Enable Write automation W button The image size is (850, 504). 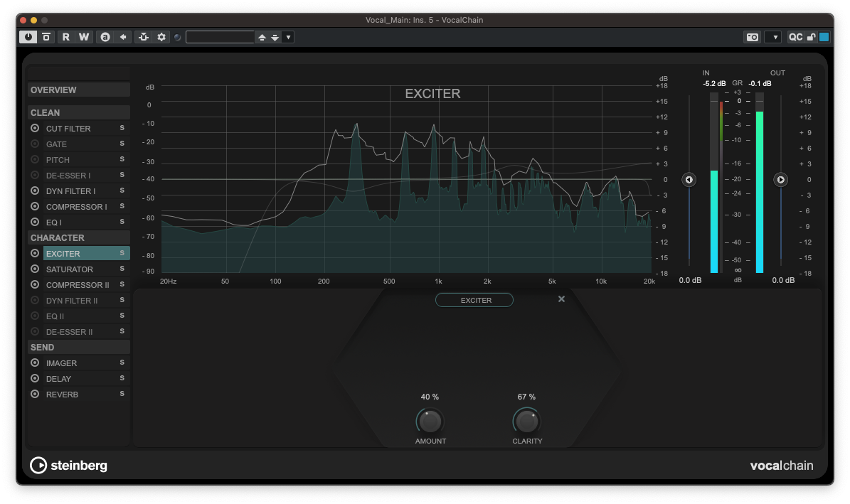pyautogui.click(x=84, y=37)
